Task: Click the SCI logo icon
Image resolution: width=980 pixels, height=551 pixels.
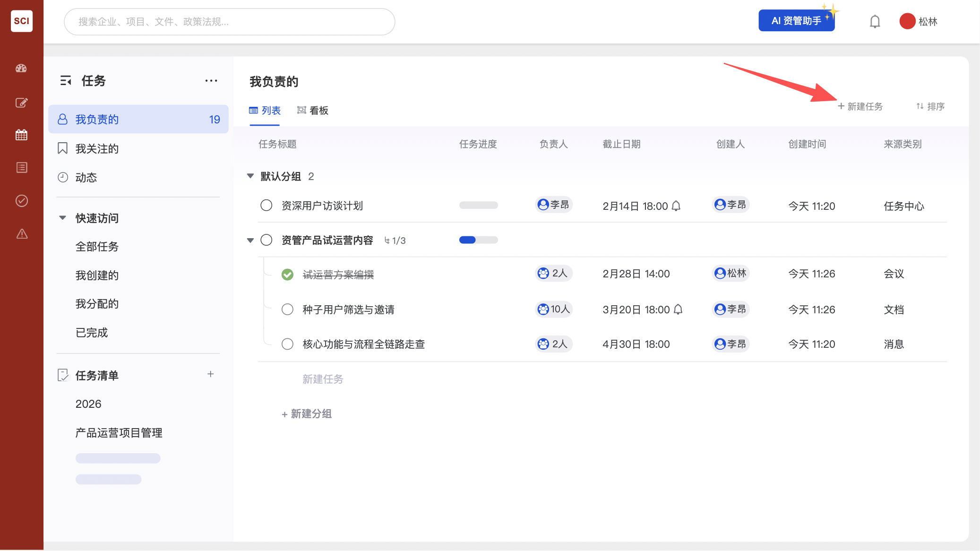Action: pyautogui.click(x=22, y=21)
